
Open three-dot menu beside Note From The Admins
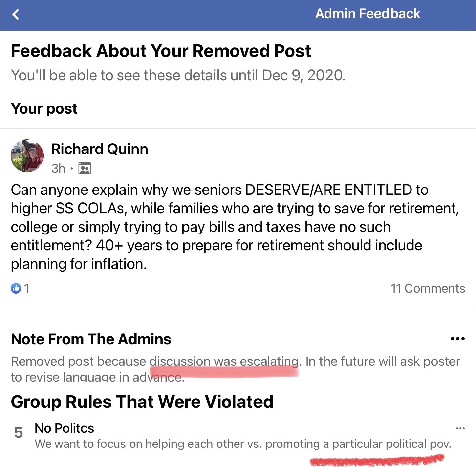(x=457, y=339)
